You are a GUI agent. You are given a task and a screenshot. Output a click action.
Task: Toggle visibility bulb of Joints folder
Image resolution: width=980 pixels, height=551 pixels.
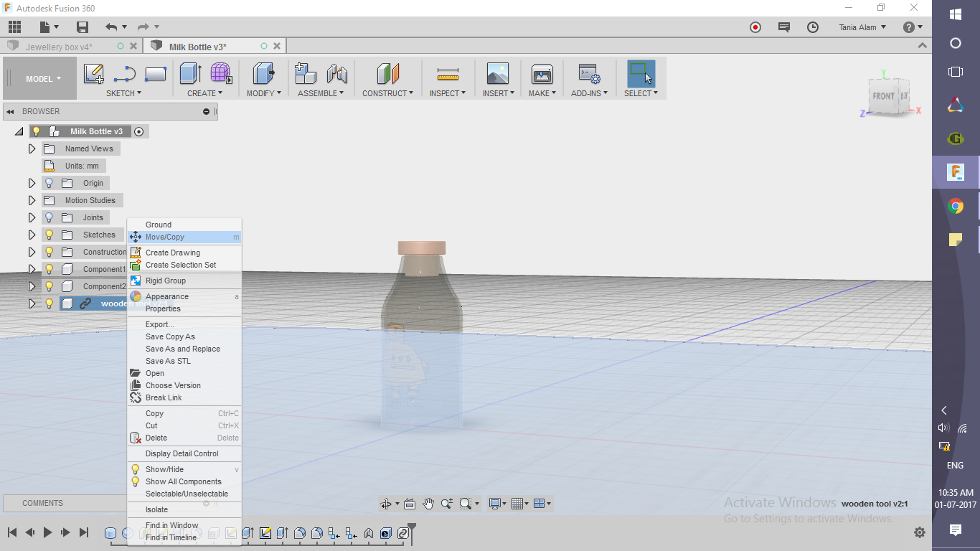50,217
